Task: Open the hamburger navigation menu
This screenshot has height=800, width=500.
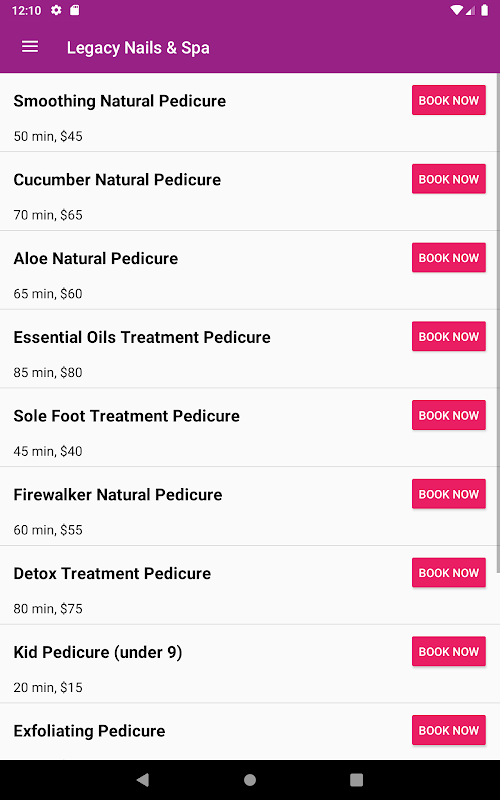Action: (30, 47)
